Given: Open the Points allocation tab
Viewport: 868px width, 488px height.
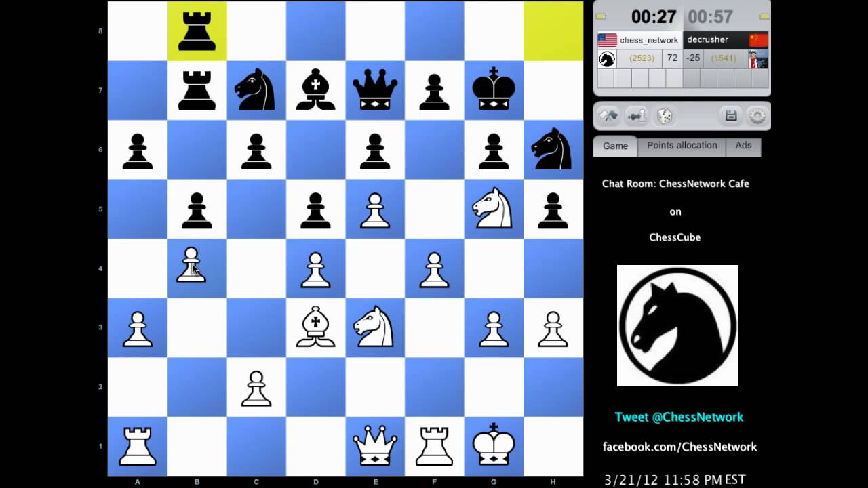Looking at the screenshot, I should 682,146.
